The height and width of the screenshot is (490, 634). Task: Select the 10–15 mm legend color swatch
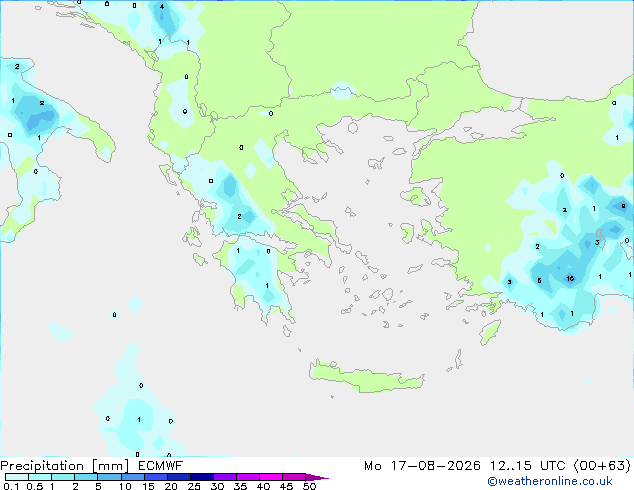point(132,477)
